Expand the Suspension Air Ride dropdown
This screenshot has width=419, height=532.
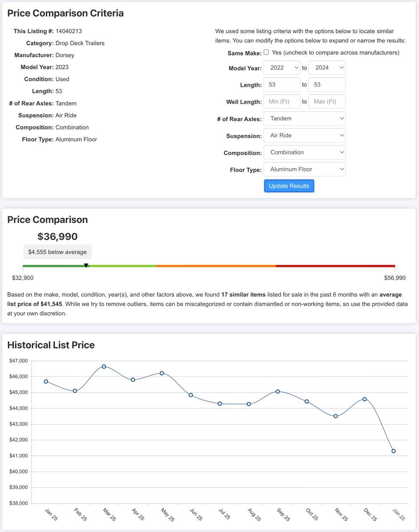[304, 135]
